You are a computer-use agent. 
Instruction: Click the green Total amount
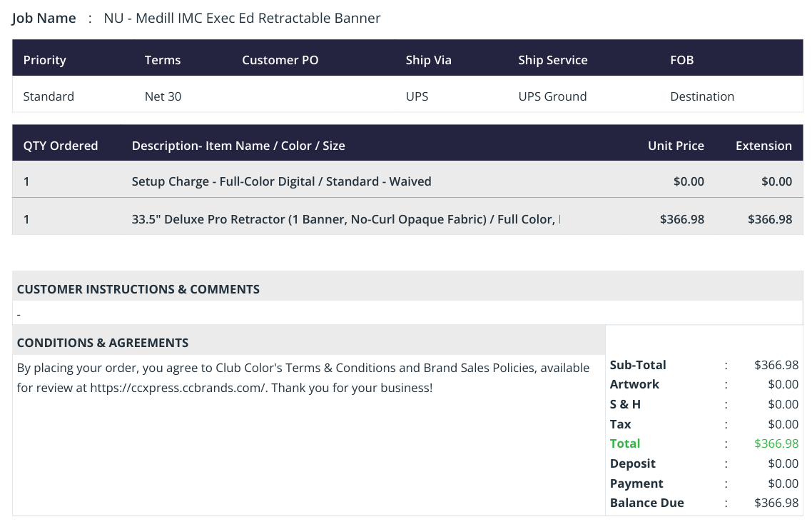[x=776, y=443]
